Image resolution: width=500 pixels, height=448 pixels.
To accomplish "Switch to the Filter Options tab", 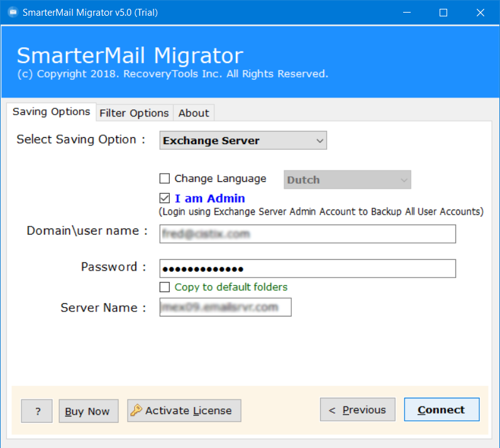I will tap(134, 113).
